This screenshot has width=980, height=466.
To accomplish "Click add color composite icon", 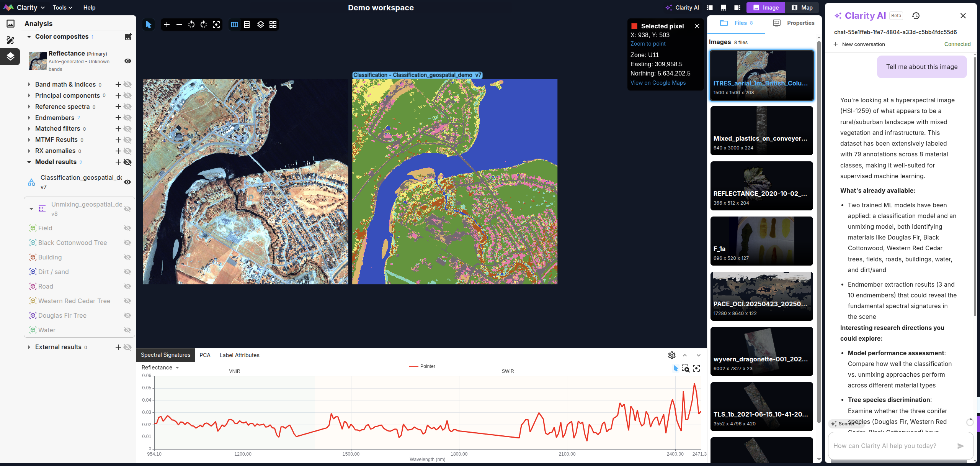I will (x=128, y=37).
